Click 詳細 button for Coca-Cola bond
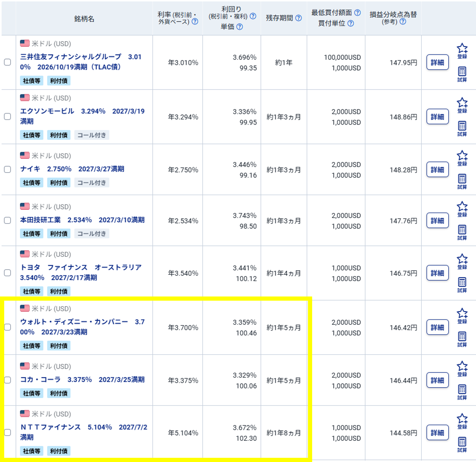476x462 pixels. 437,380
